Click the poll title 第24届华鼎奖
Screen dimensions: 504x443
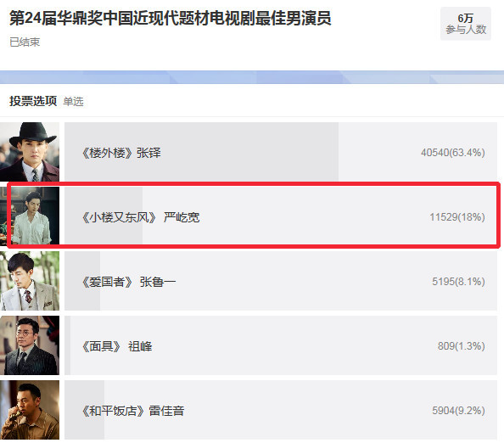coord(171,18)
